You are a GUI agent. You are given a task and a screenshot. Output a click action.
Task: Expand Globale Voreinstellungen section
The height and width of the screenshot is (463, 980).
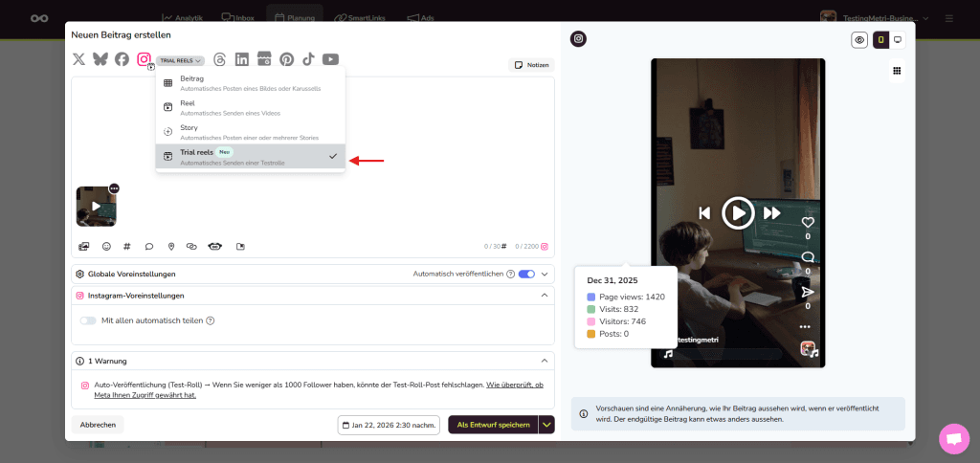tap(545, 274)
